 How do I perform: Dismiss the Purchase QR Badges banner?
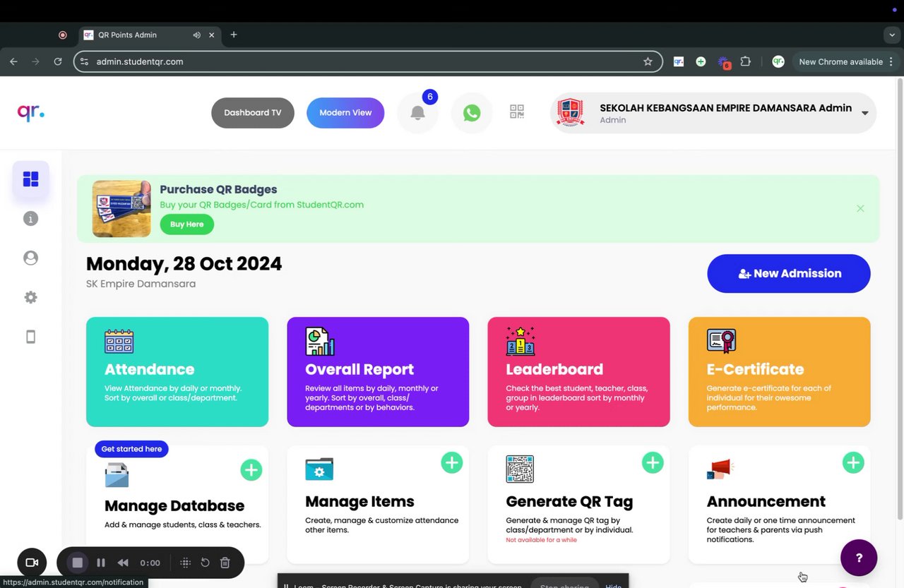point(860,208)
